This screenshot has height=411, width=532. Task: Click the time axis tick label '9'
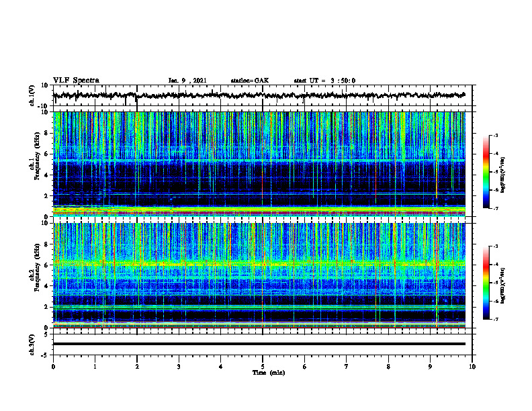[430, 367]
